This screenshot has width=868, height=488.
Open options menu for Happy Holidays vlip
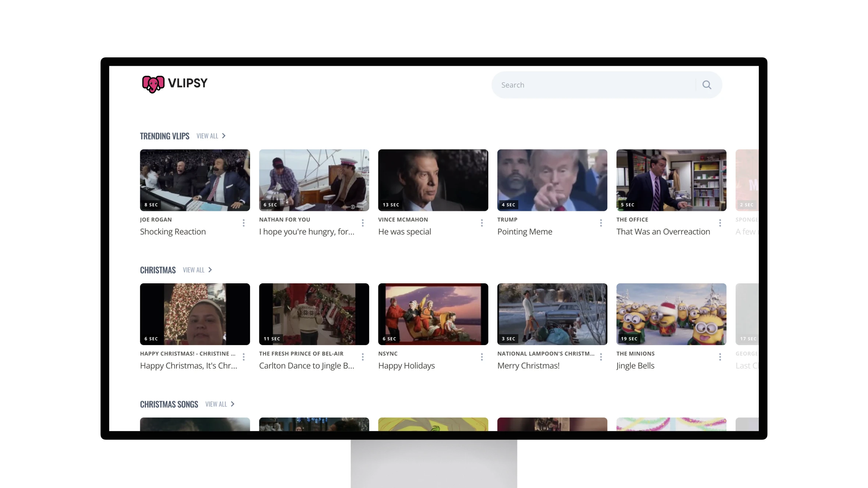point(481,357)
